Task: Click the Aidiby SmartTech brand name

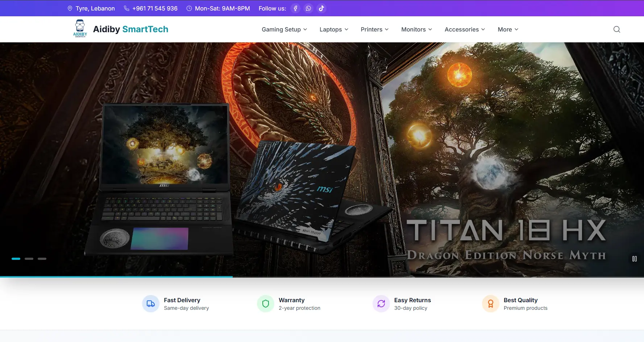Action: [x=130, y=29]
